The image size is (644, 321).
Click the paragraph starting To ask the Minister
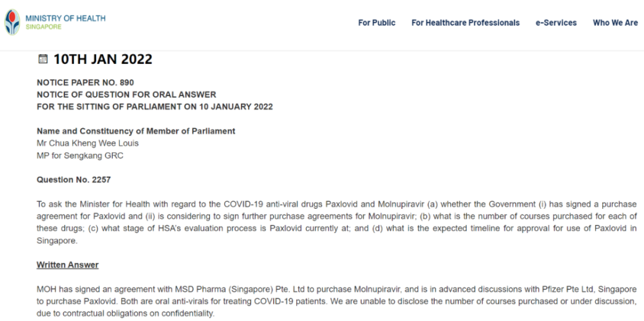tap(337, 222)
